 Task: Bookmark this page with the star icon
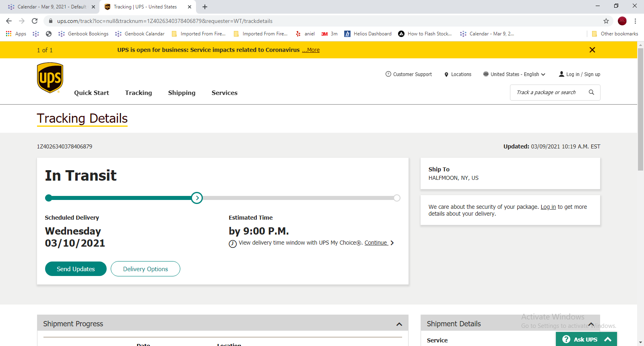pos(606,21)
